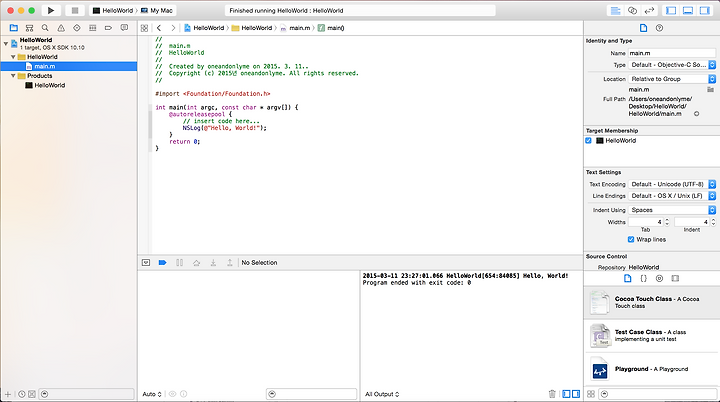Screen dimensions: 720x402
Task: Select Playground template
Action: tap(652, 369)
